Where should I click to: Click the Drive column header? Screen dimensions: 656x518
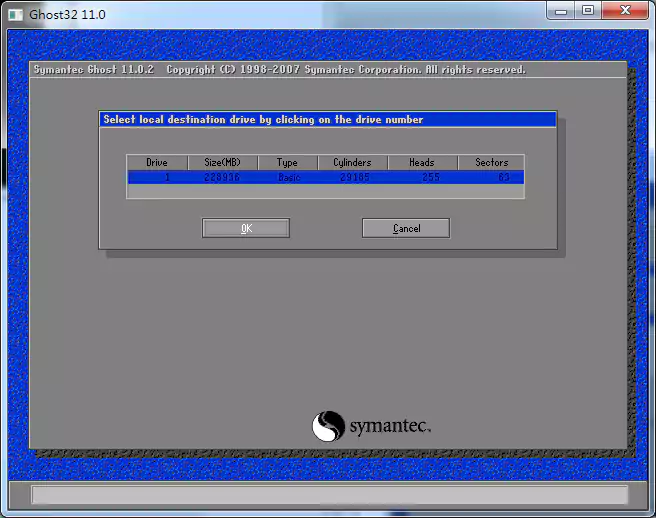click(157, 162)
